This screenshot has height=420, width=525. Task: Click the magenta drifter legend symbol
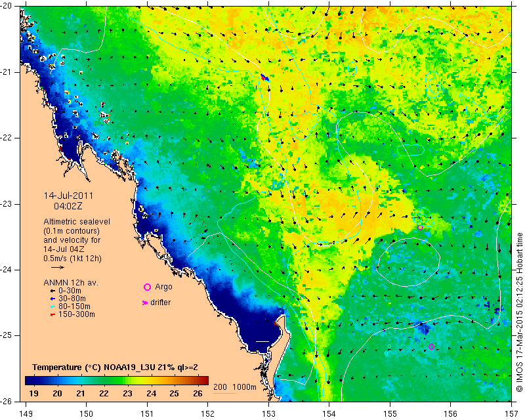tap(145, 303)
